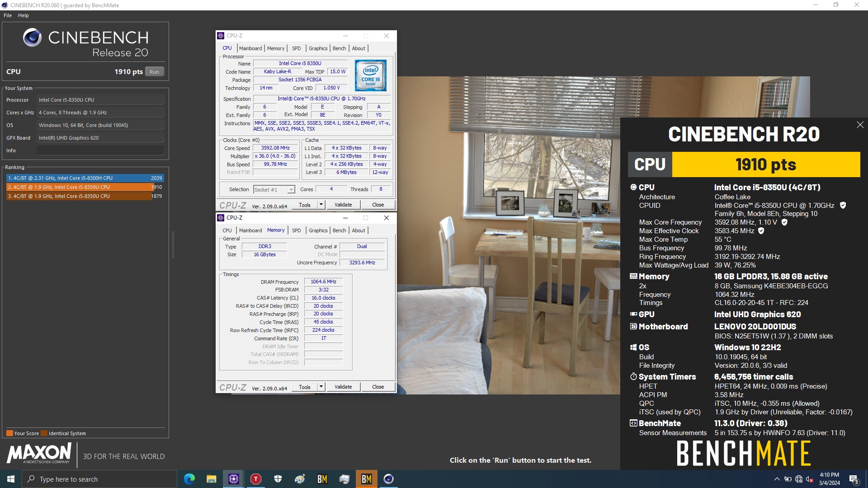Click the verified shield beside Max Core Frequency

(784, 222)
